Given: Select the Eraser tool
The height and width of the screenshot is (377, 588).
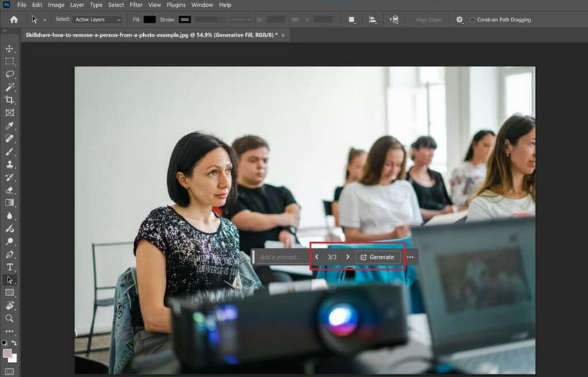Looking at the screenshot, I should 10,190.
